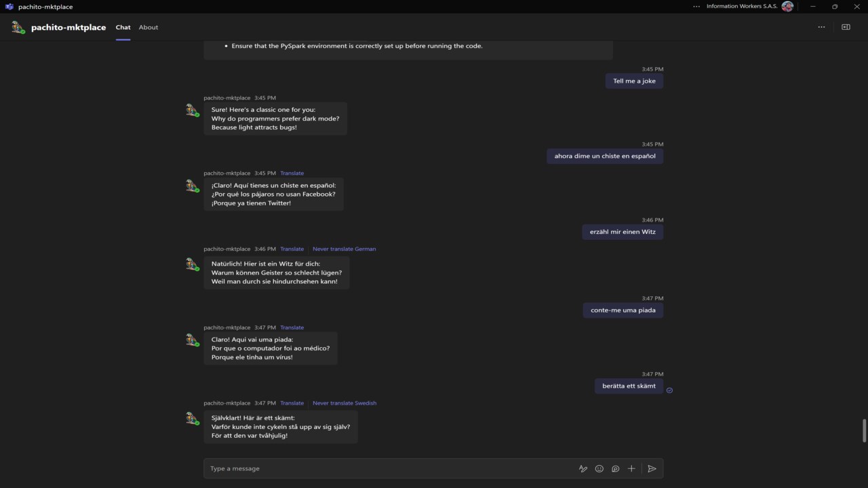868x488 pixels.
Task: Open the pachito-mktplace bot avatar in the header
Action: (x=18, y=27)
